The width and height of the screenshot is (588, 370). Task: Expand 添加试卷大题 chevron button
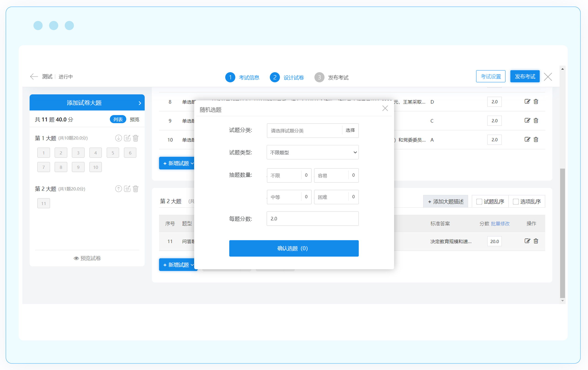tap(140, 103)
